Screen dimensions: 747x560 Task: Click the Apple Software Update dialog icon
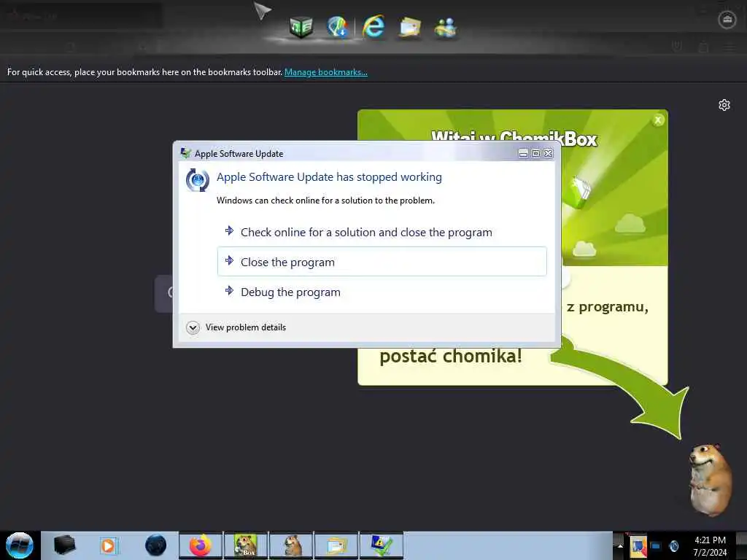pyautogui.click(x=197, y=180)
